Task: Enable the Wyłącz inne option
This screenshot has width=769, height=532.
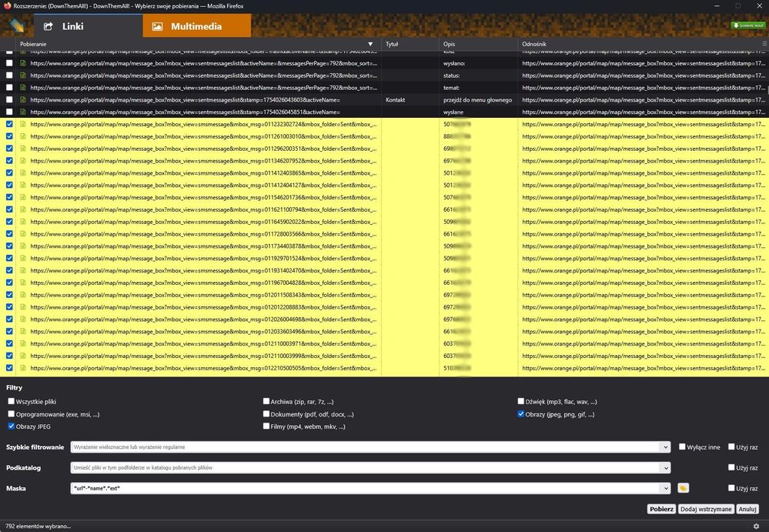Action: pyautogui.click(x=682, y=447)
